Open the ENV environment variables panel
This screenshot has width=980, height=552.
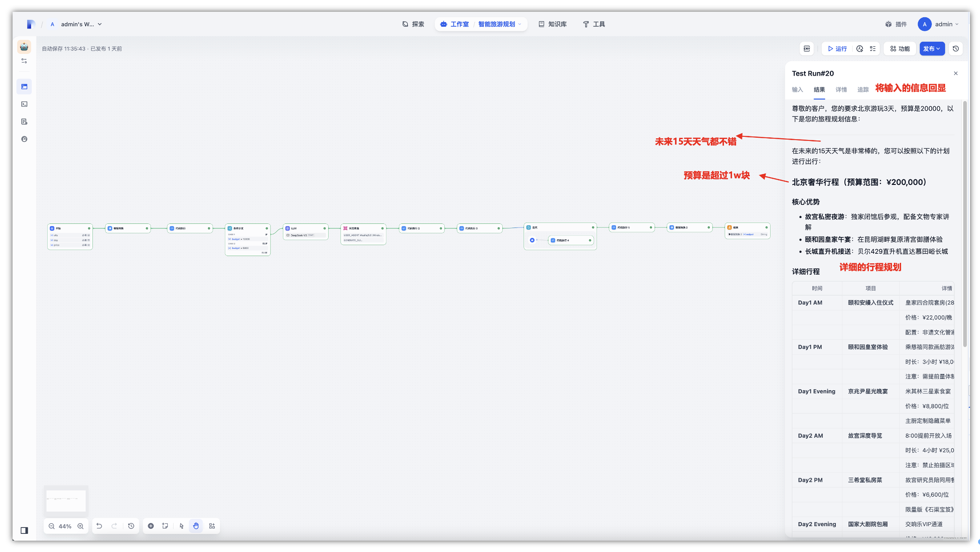[807, 48]
